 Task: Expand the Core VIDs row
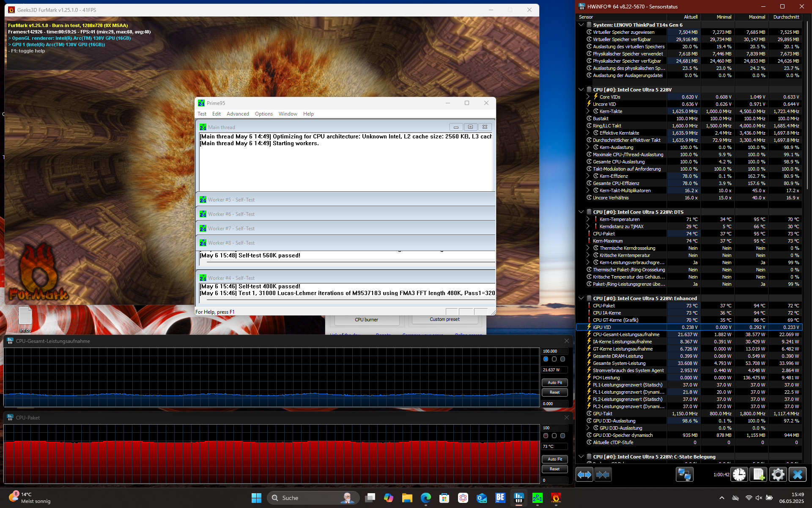click(588, 97)
